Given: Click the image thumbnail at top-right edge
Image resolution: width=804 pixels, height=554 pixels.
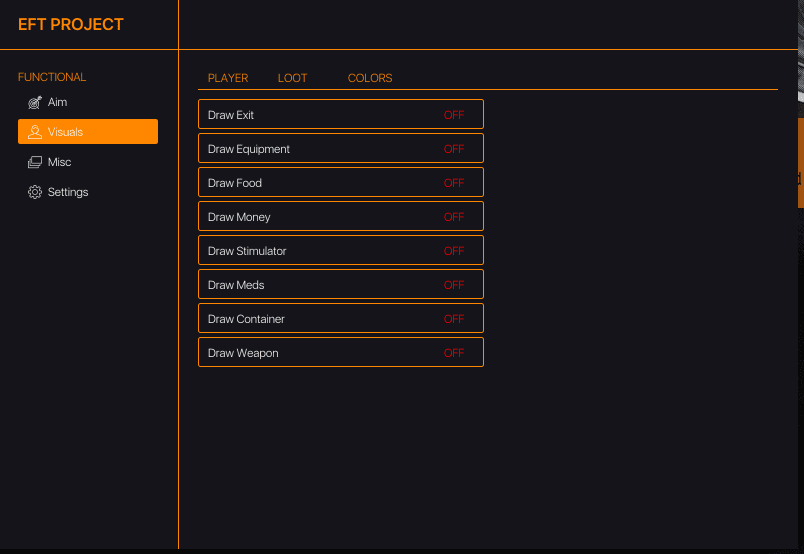Looking at the screenshot, I should pyautogui.click(x=800, y=50).
